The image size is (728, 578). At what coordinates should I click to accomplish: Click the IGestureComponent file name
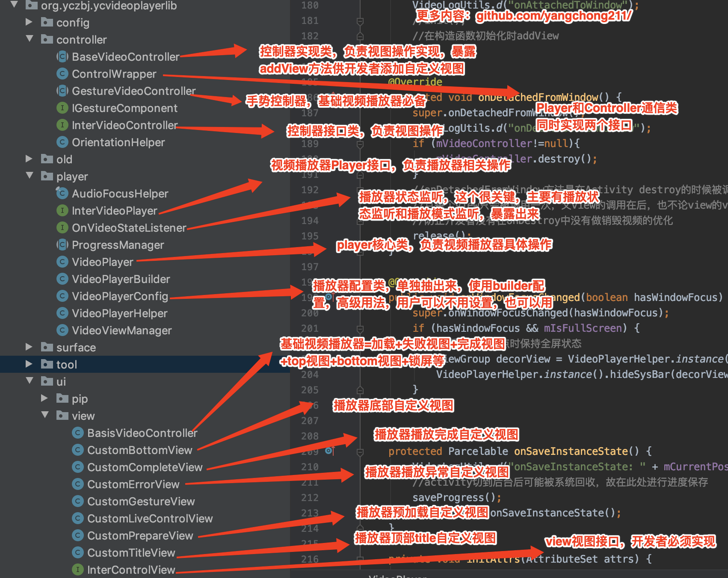click(124, 108)
